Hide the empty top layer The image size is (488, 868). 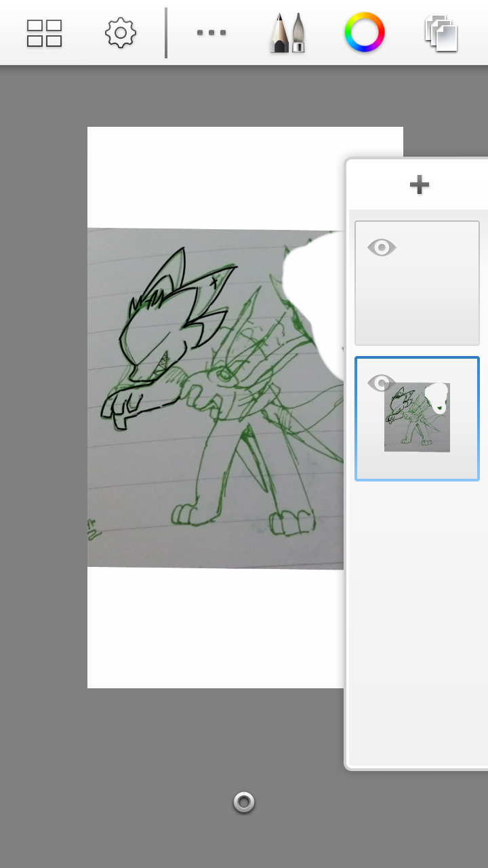[x=382, y=248]
